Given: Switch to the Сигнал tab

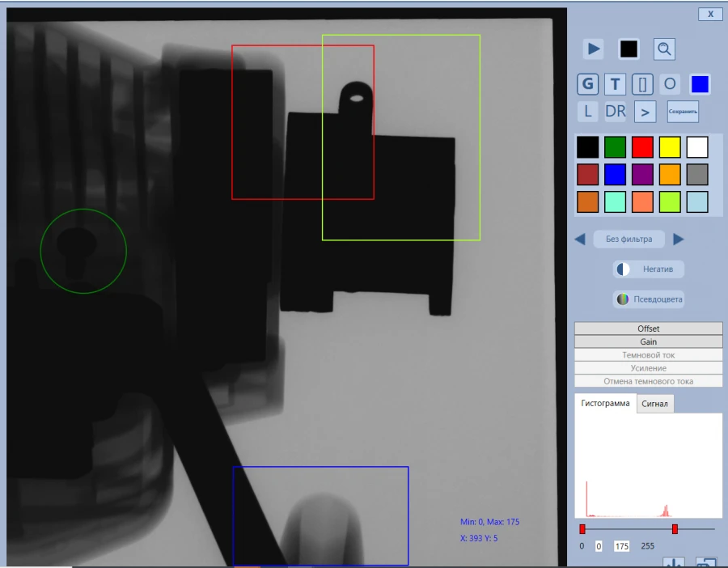Looking at the screenshot, I should (x=655, y=403).
